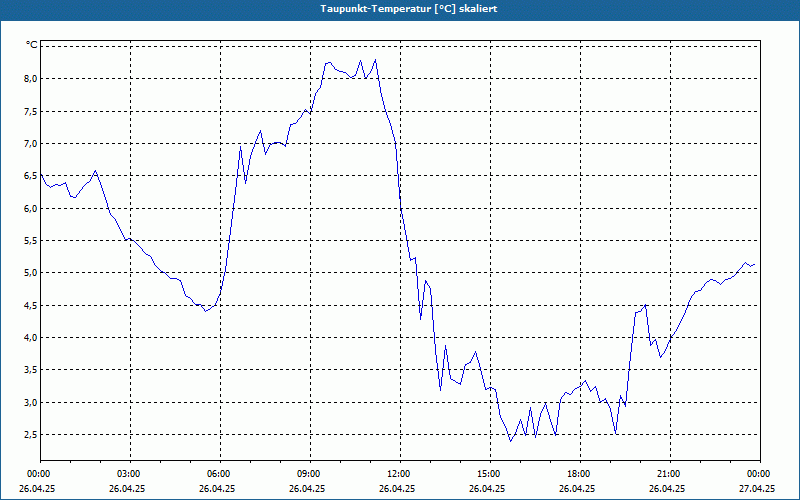Click the curve minimum near 15:40
The width and height of the screenshot is (800, 500).
[x=510, y=441]
